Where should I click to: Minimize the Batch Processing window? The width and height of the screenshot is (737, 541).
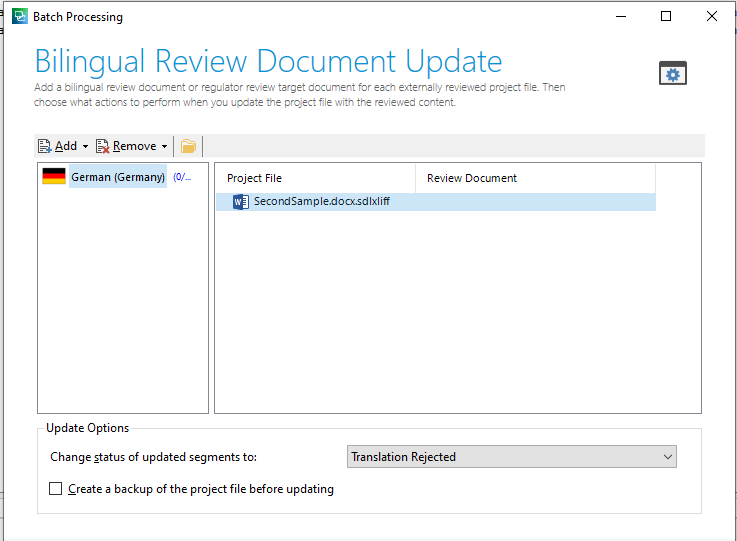coord(621,16)
